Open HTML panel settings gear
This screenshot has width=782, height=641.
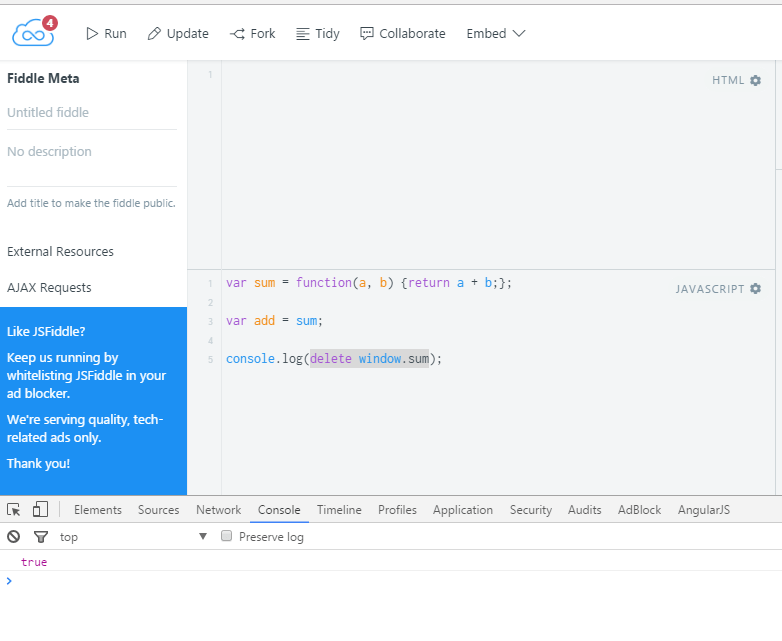coord(756,80)
